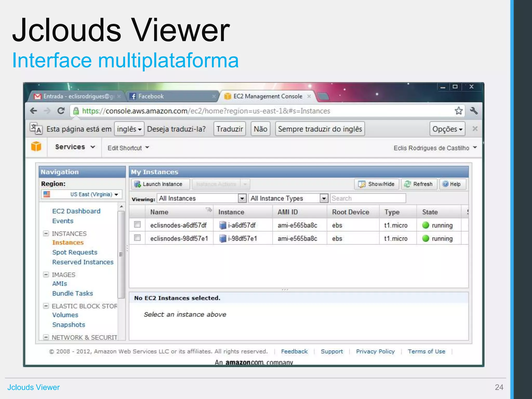Collapse the IMAGES navigation section

point(46,275)
